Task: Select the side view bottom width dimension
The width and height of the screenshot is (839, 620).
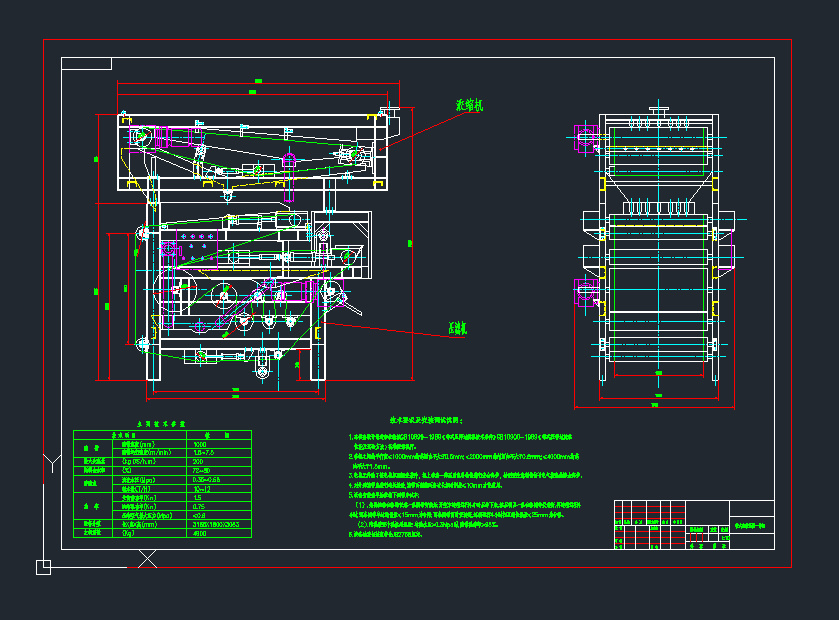Action: tap(657, 405)
